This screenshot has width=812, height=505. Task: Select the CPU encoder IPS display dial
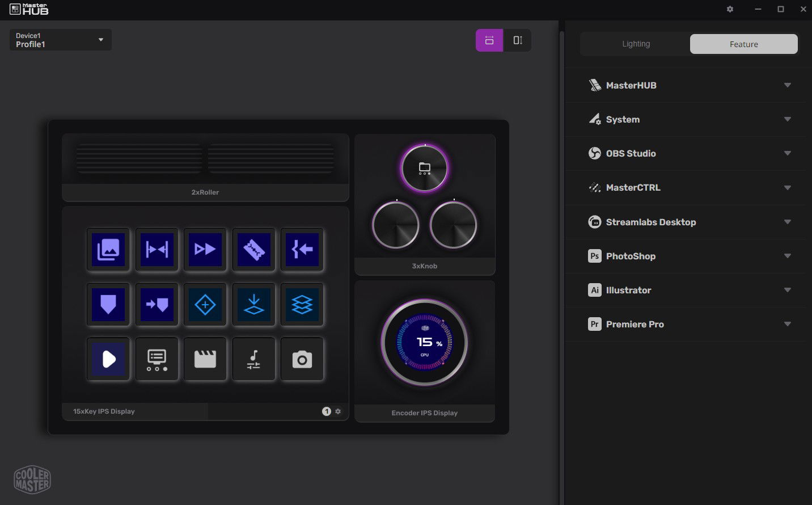(x=424, y=343)
